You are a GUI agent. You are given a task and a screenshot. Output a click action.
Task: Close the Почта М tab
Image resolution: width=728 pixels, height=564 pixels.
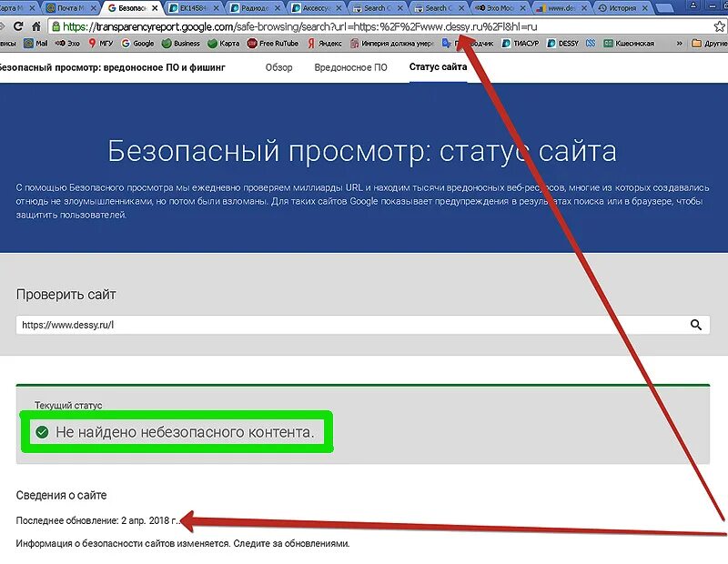(94, 8)
